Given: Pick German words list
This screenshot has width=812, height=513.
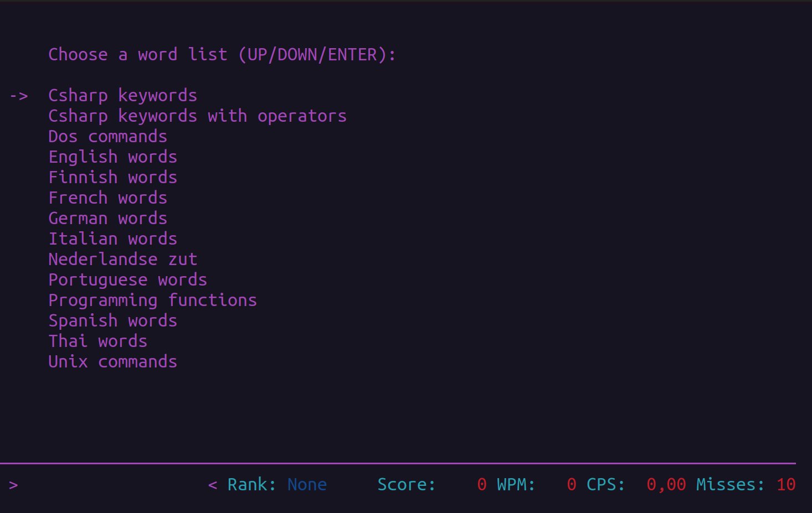Looking at the screenshot, I should (x=107, y=219).
